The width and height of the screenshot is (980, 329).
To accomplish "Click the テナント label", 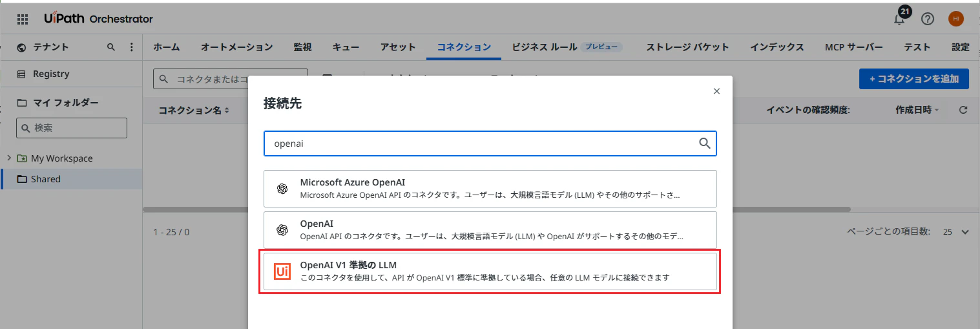I will point(51,47).
